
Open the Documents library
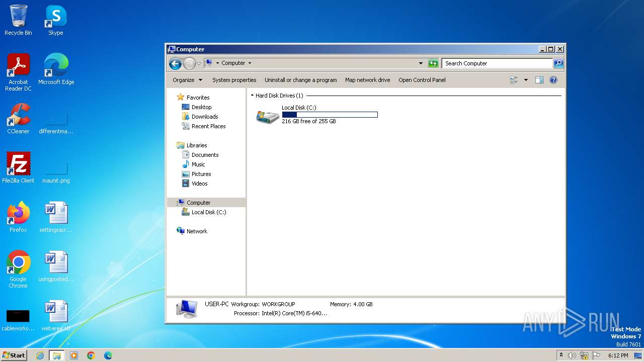tap(205, 155)
